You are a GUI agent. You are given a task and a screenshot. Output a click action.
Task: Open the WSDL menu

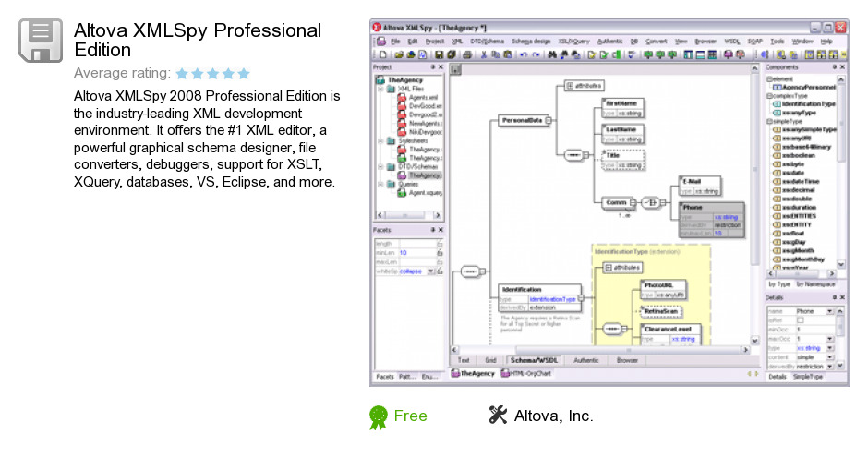(732, 42)
